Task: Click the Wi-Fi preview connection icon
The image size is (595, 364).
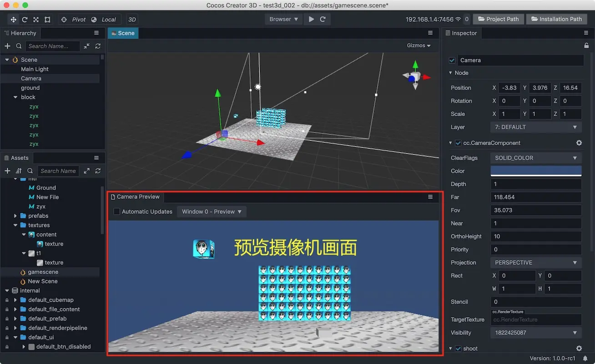Action: (458, 19)
